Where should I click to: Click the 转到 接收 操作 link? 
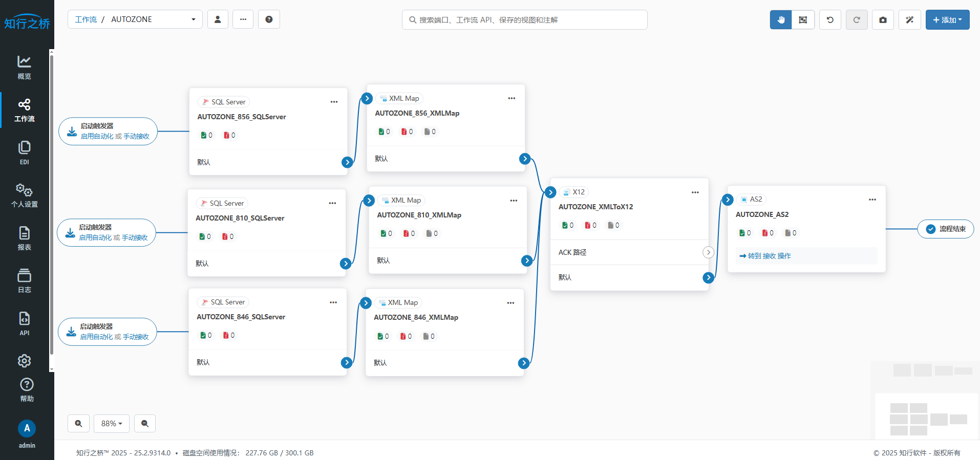(x=765, y=256)
